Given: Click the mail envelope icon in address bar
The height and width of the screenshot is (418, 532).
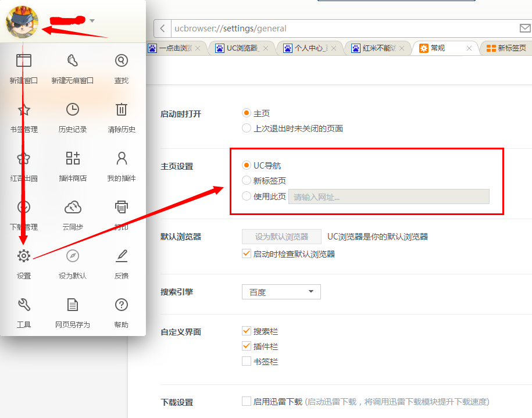Looking at the screenshot, I should click(x=525, y=28).
